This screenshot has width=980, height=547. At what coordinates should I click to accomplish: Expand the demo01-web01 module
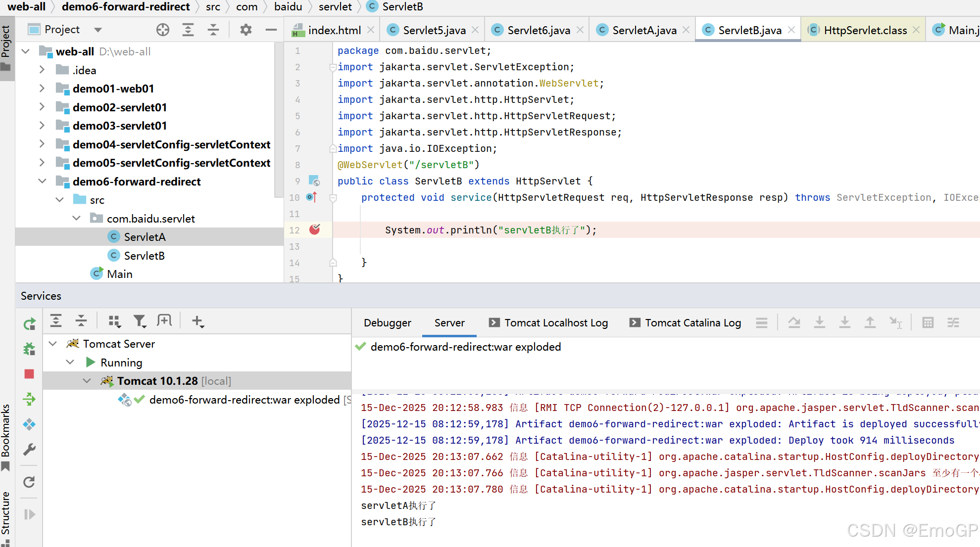tap(43, 89)
